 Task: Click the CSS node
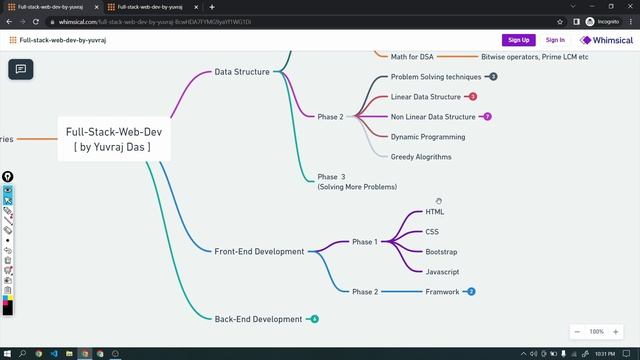coord(432,232)
